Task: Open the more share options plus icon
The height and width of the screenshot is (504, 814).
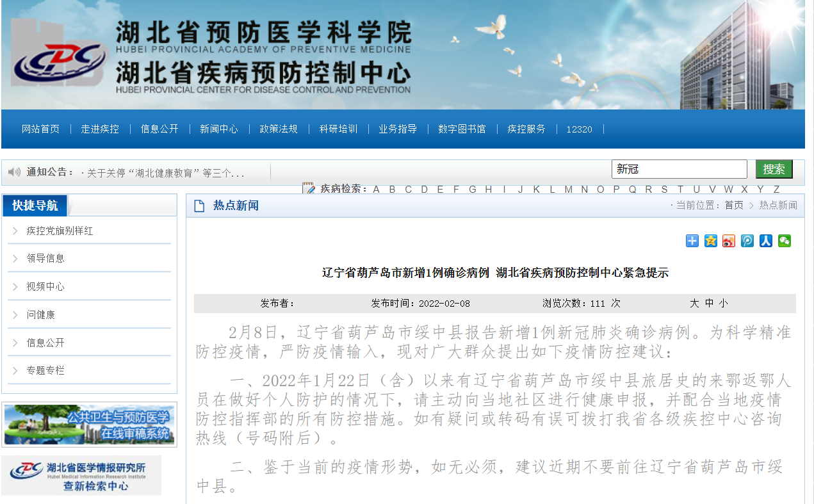Action: click(x=692, y=241)
